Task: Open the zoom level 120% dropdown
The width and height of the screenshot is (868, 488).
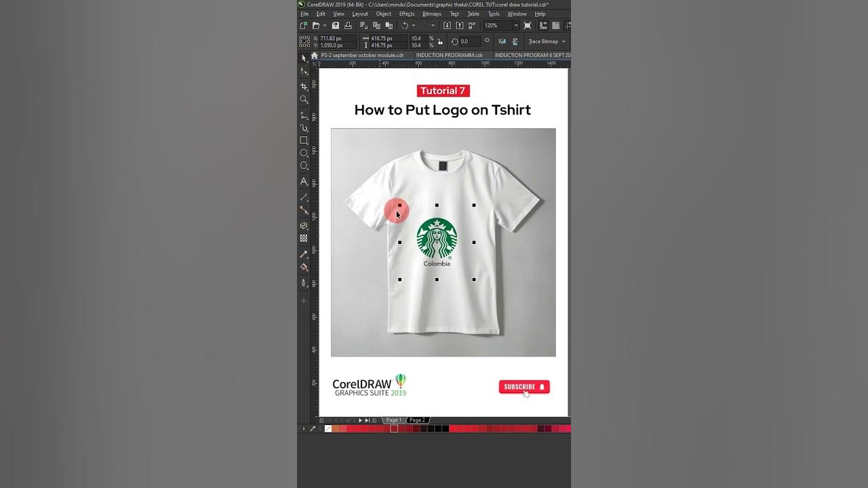Action: [516, 26]
